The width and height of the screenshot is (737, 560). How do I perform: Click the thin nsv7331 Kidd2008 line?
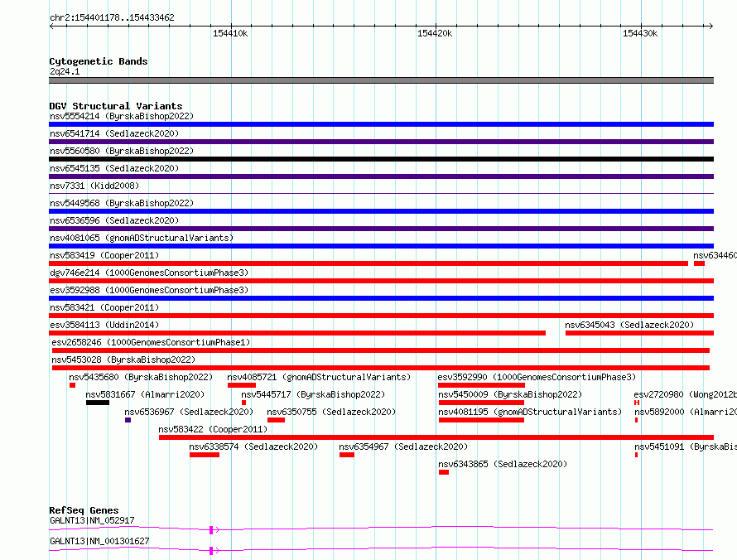click(381, 194)
